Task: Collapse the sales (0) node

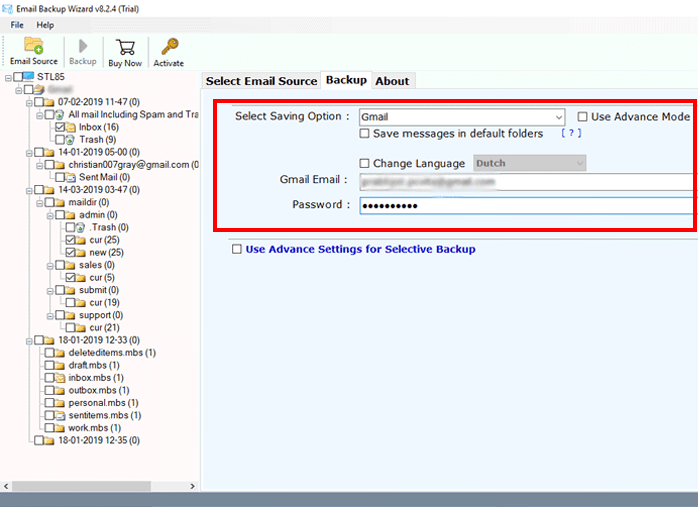Action: (50, 266)
